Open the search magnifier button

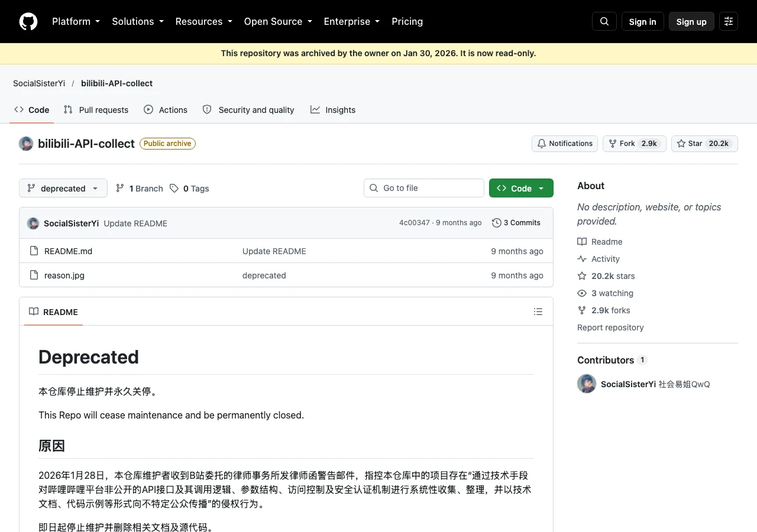tap(604, 21)
